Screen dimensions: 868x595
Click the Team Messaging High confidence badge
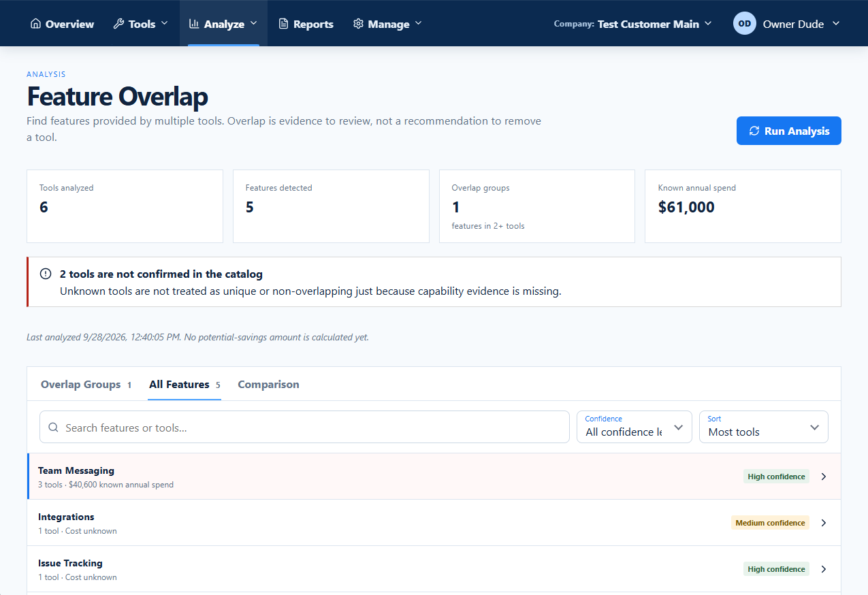pos(776,477)
